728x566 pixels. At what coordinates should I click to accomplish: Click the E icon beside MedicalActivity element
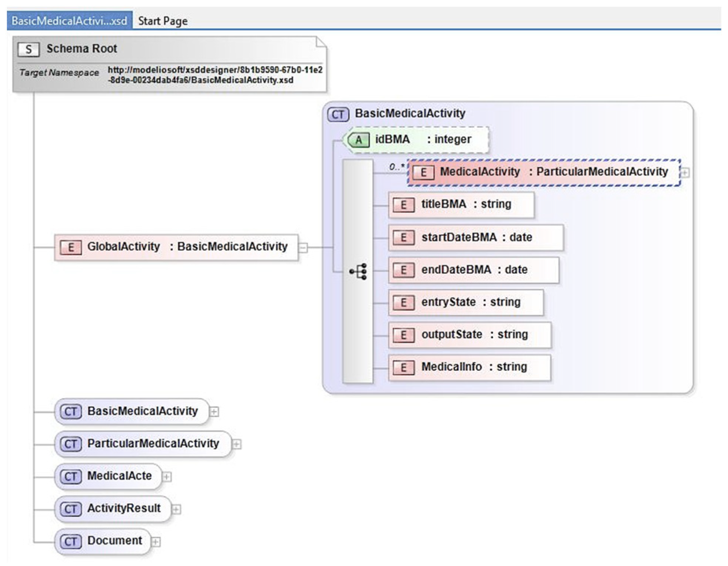pyautogui.click(x=423, y=172)
